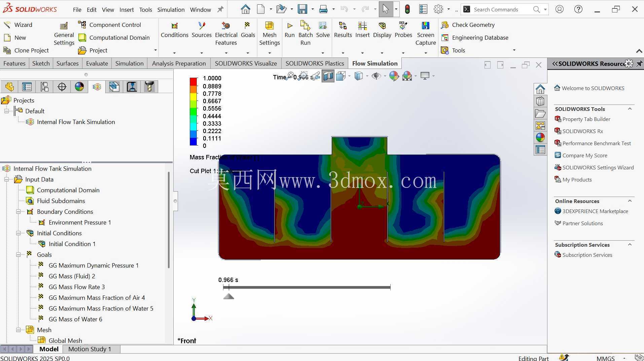Switch to the Evaluate tab
Viewport: 644px width, 361px height.
(97, 64)
